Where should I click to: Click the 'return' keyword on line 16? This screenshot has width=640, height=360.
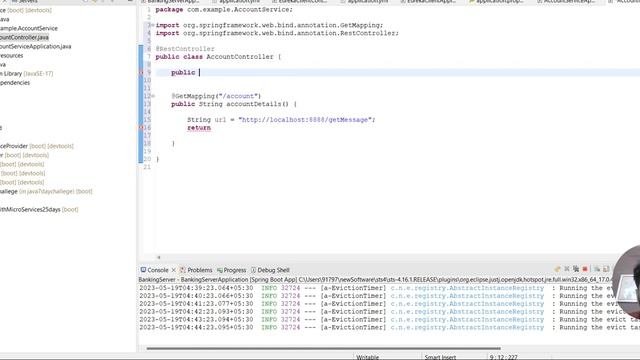point(199,128)
